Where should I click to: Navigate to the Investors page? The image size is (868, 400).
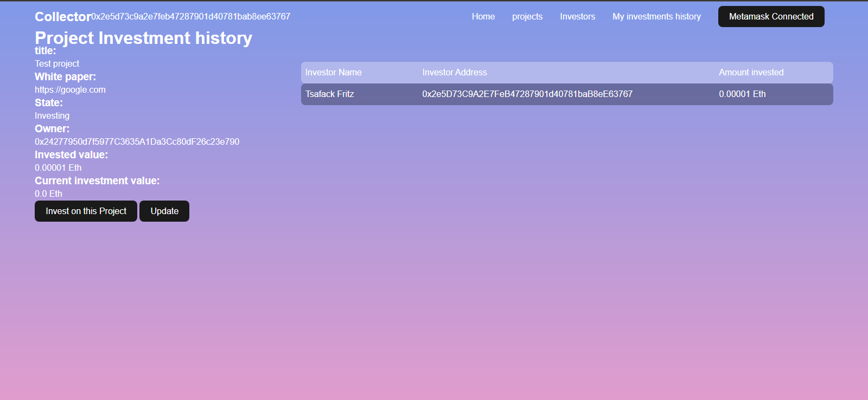click(577, 17)
